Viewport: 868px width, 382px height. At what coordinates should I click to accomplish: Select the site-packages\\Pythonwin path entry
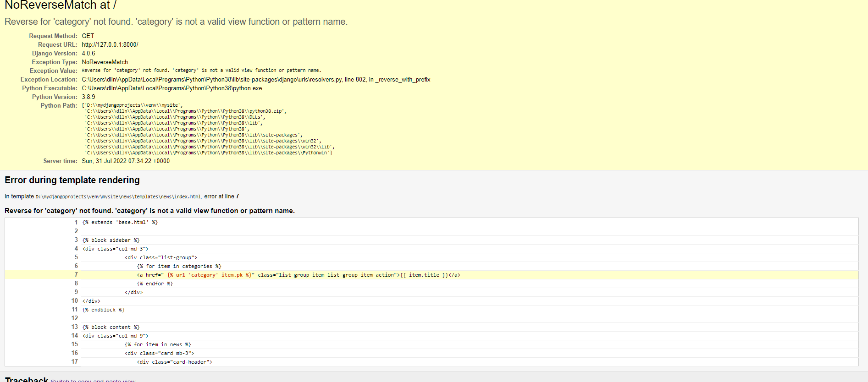click(x=209, y=153)
